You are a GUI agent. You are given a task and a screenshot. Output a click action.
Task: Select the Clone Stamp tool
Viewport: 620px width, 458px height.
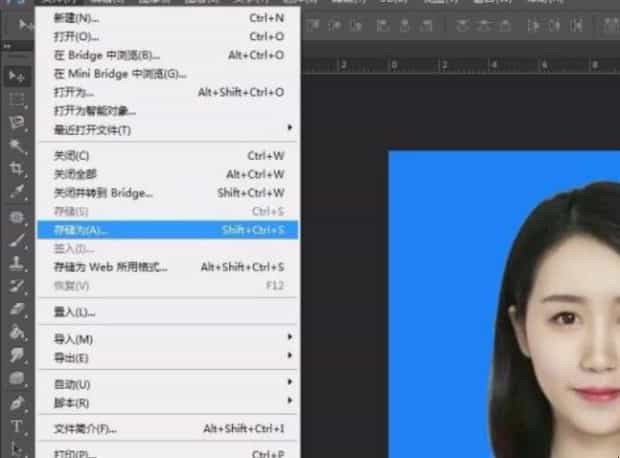click(x=17, y=263)
